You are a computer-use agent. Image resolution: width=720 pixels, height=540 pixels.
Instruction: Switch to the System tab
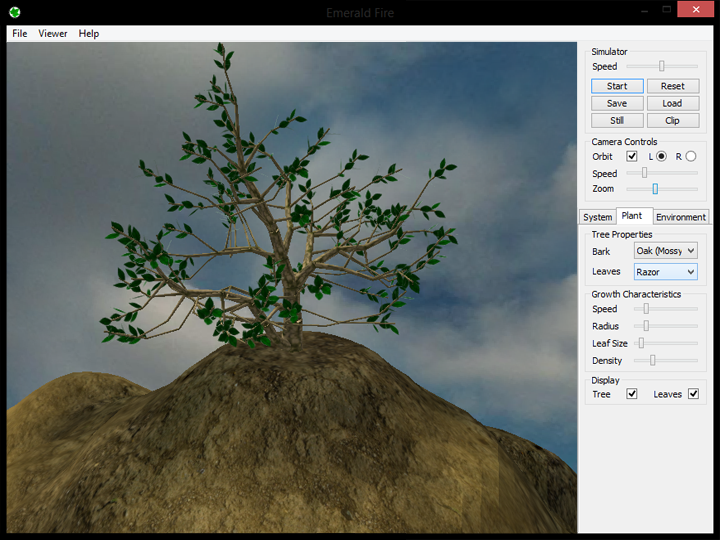597,217
